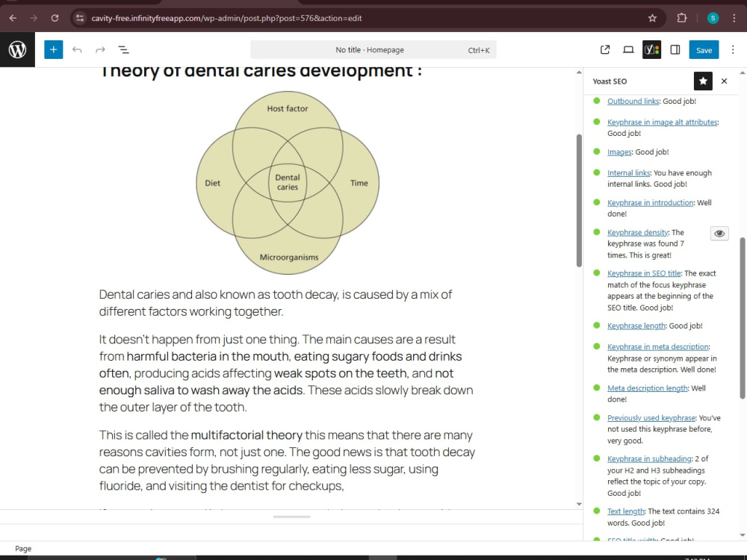Open the Images assessment link
Viewport: 747px width, 560px height.
point(619,152)
